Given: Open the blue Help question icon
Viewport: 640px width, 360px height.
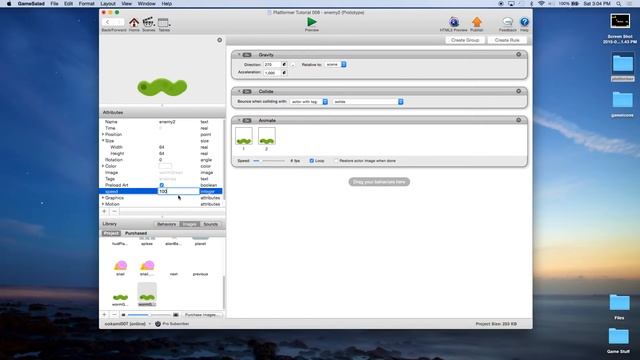Looking at the screenshot, I should click(x=524, y=22).
